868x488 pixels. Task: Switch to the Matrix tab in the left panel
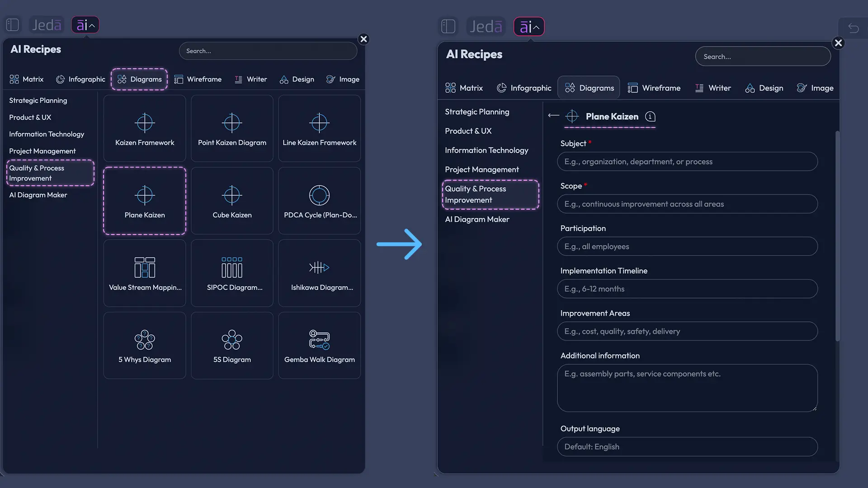coord(27,79)
